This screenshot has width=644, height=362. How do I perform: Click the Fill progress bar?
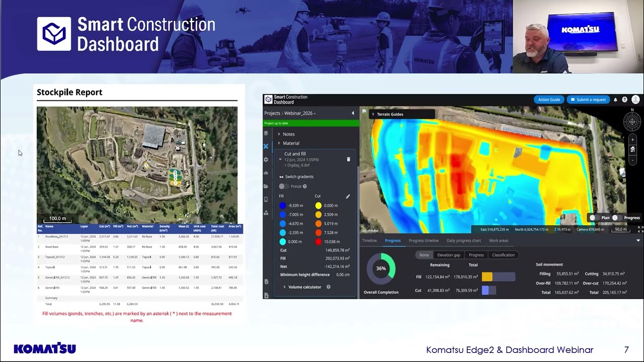pos(499,277)
